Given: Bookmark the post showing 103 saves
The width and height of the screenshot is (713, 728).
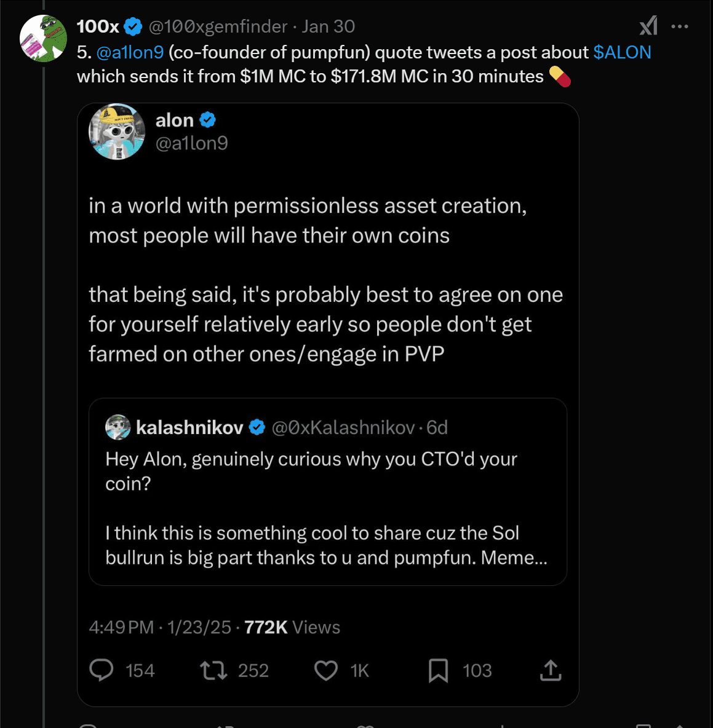Looking at the screenshot, I should 438,670.
